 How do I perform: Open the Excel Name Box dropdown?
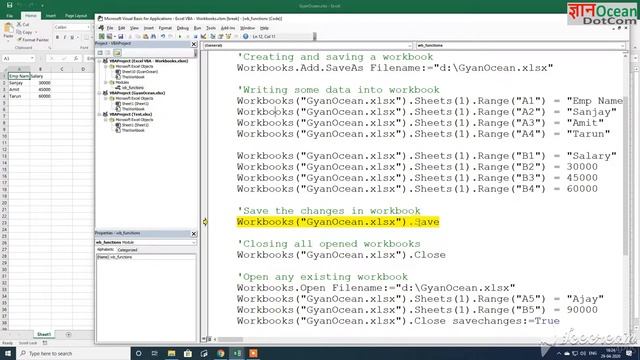click(x=32, y=58)
